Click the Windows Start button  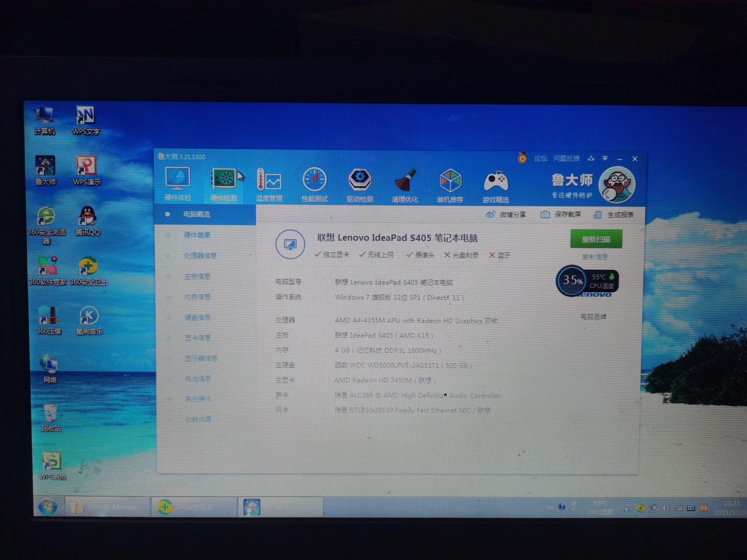pos(48,507)
